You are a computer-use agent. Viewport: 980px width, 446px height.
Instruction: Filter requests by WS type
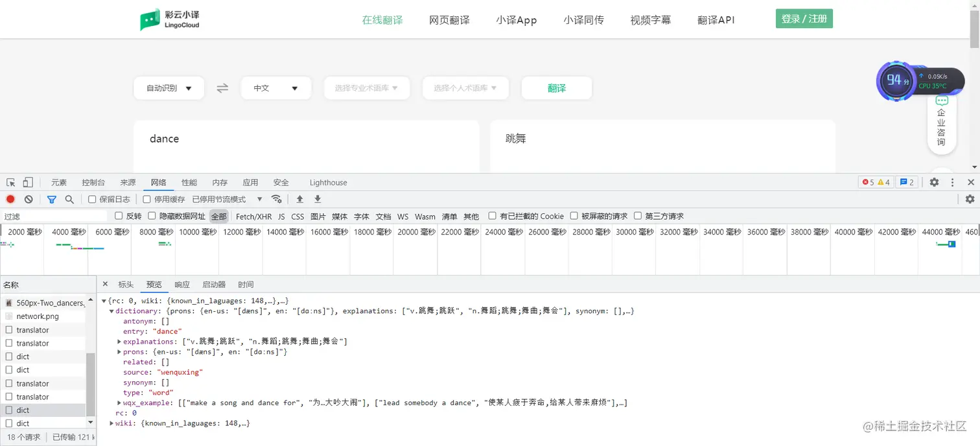(403, 217)
